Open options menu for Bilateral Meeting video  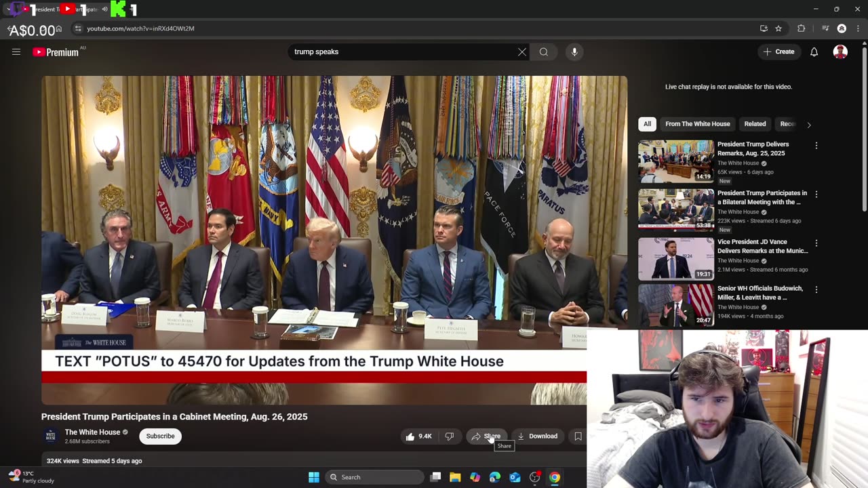coord(816,195)
